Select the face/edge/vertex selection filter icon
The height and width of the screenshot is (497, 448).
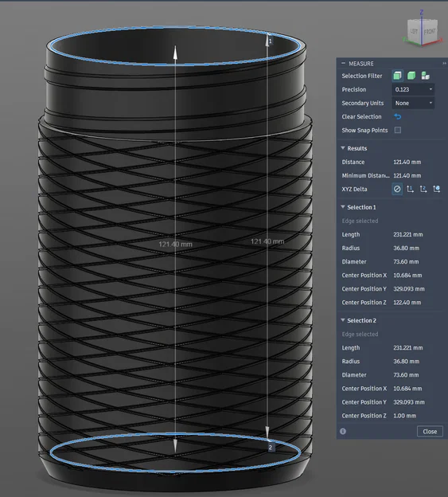coord(397,76)
